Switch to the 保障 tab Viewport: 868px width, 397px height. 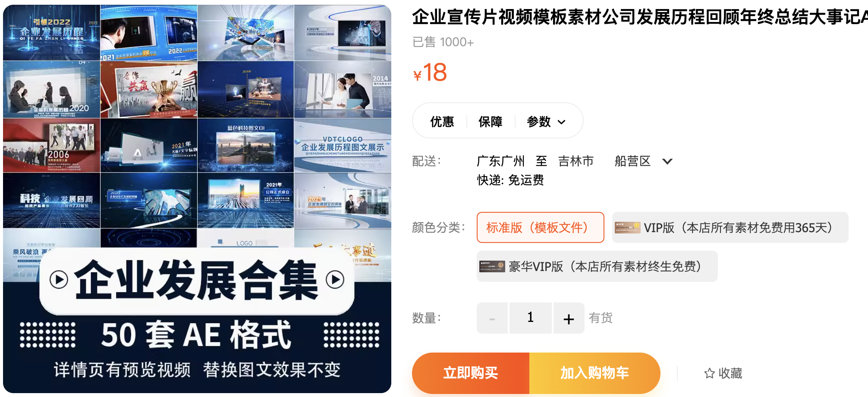pos(490,122)
